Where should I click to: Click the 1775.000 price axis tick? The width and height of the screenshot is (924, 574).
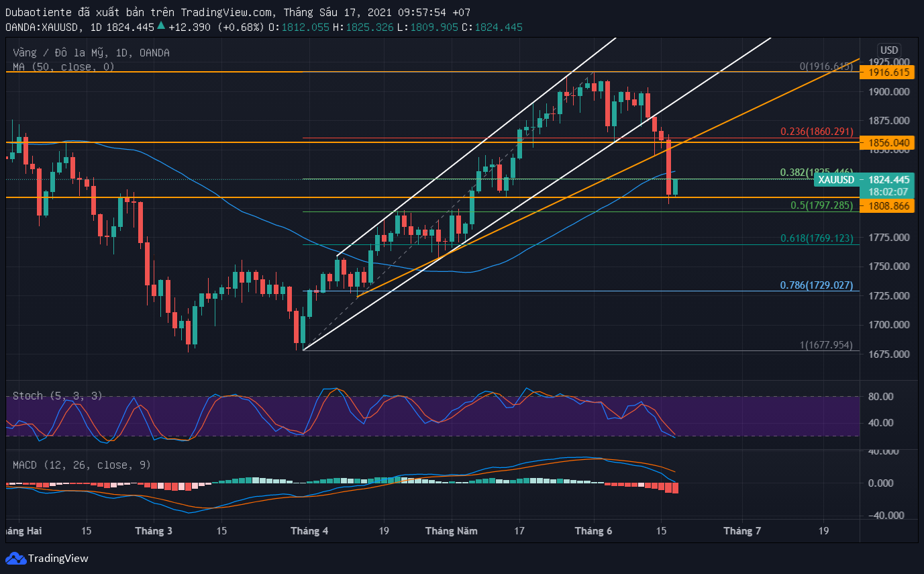(888, 238)
